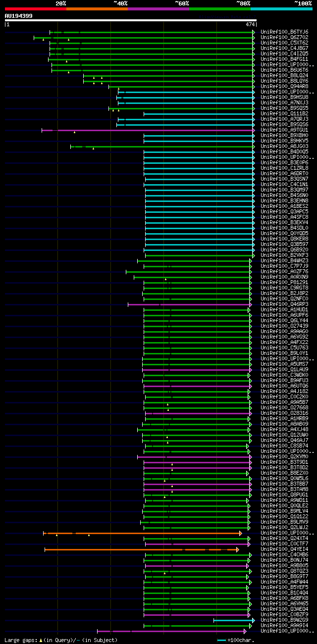Select the UniRef100_Q3APC5 label
This screenshot has height=644, width=317.
[x=284, y=211]
